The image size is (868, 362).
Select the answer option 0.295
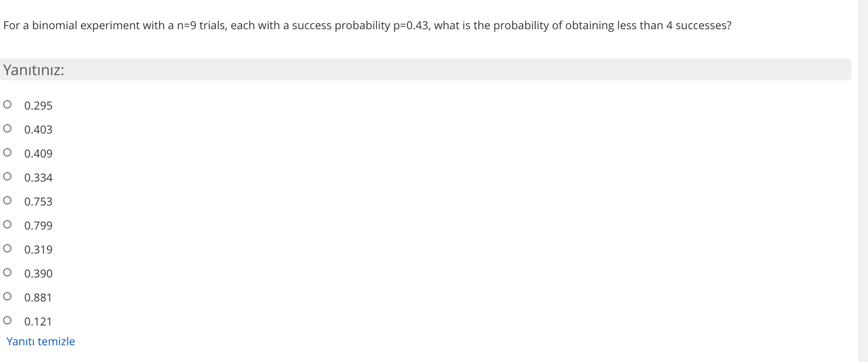click(7, 104)
